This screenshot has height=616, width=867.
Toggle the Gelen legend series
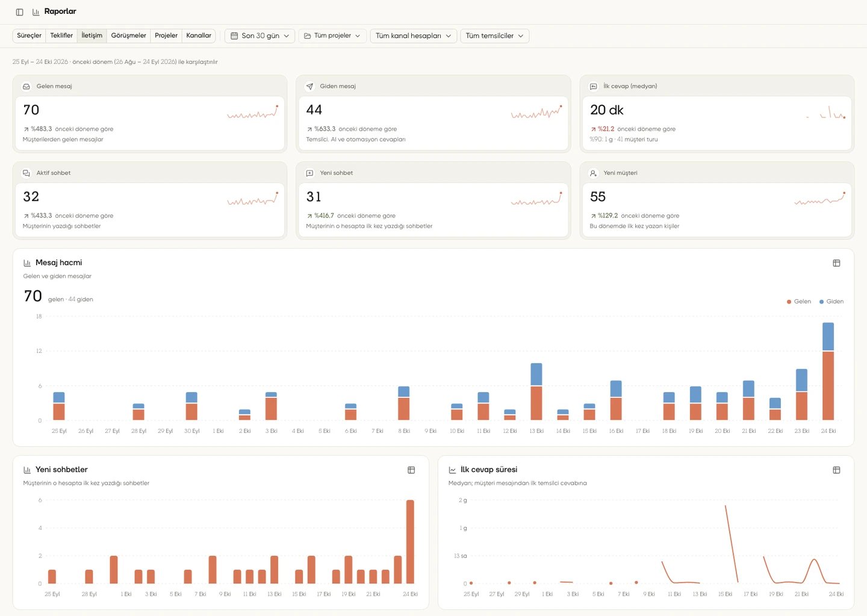coord(799,302)
